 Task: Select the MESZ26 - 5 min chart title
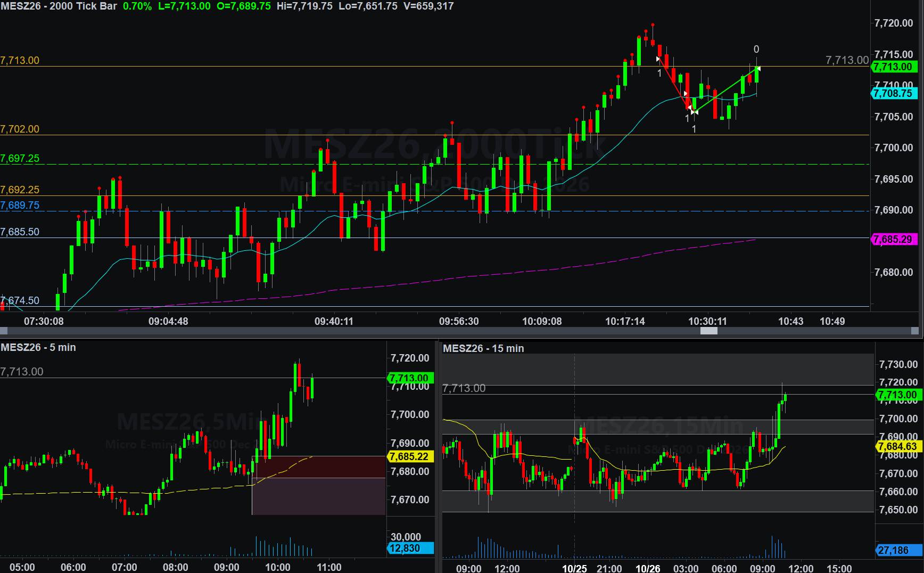pos(38,347)
